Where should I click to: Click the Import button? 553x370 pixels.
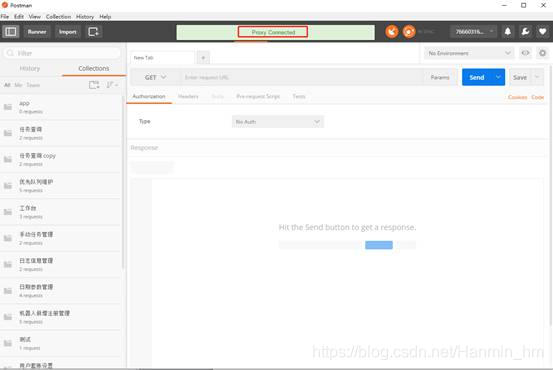67,32
